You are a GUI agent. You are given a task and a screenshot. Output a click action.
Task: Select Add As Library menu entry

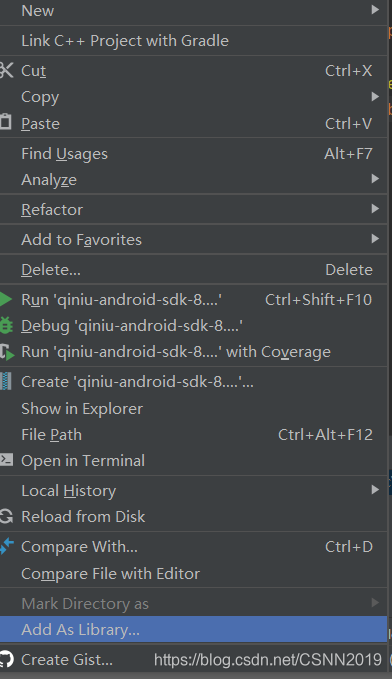coord(193,629)
